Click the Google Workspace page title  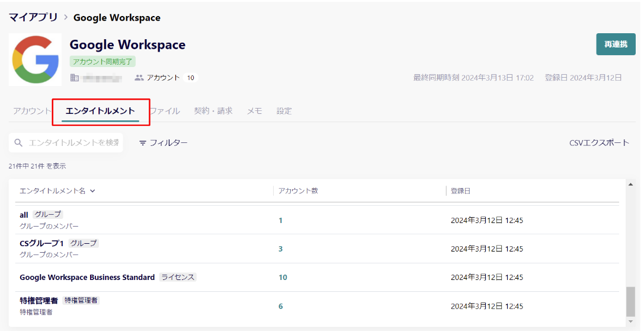pos(127,44)
